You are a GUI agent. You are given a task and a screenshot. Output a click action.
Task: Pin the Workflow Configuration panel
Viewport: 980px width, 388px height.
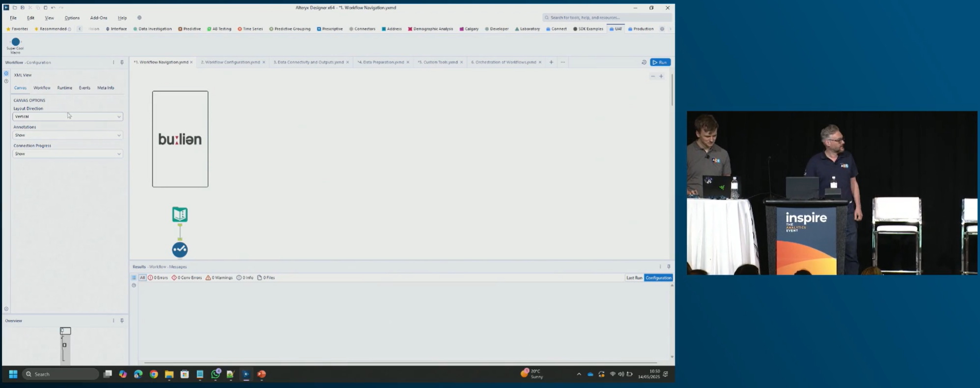[122, 62]
